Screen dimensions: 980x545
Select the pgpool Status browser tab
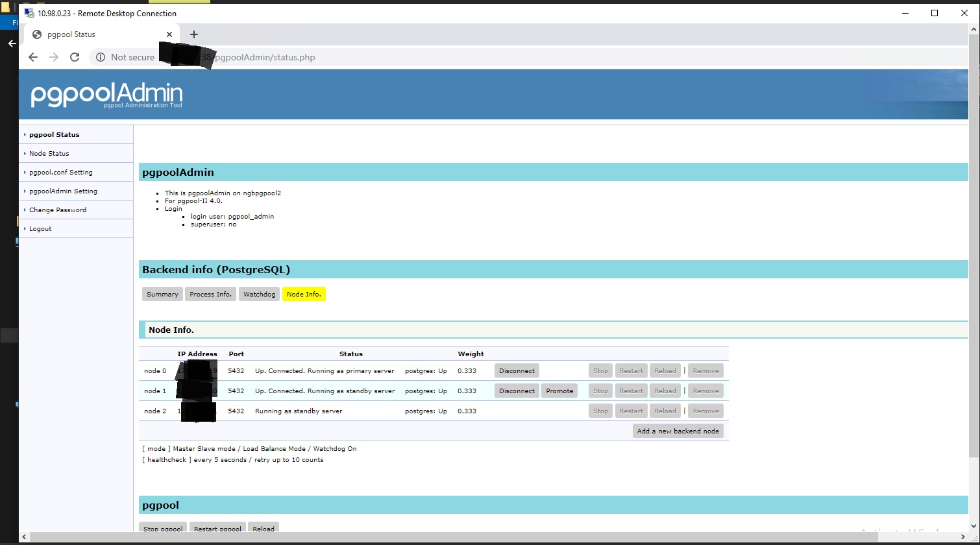102,34
